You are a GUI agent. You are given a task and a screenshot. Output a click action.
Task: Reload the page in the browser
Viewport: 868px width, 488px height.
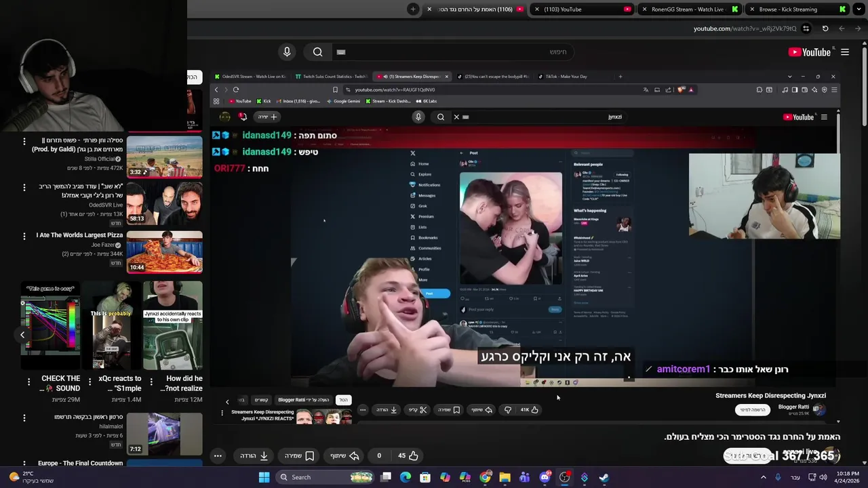point(825,28)
